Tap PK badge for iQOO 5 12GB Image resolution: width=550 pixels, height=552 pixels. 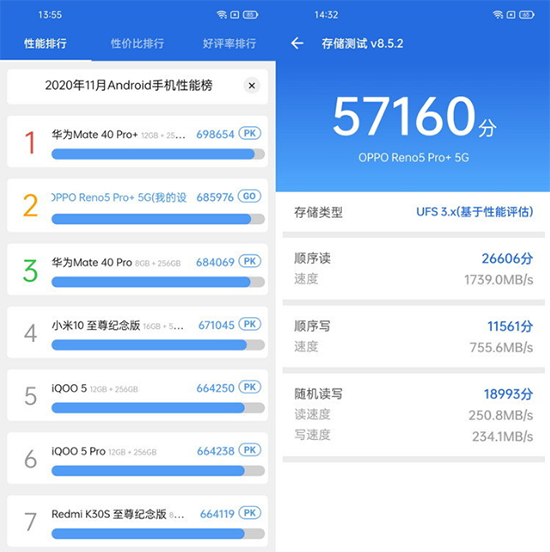[250, 387]
